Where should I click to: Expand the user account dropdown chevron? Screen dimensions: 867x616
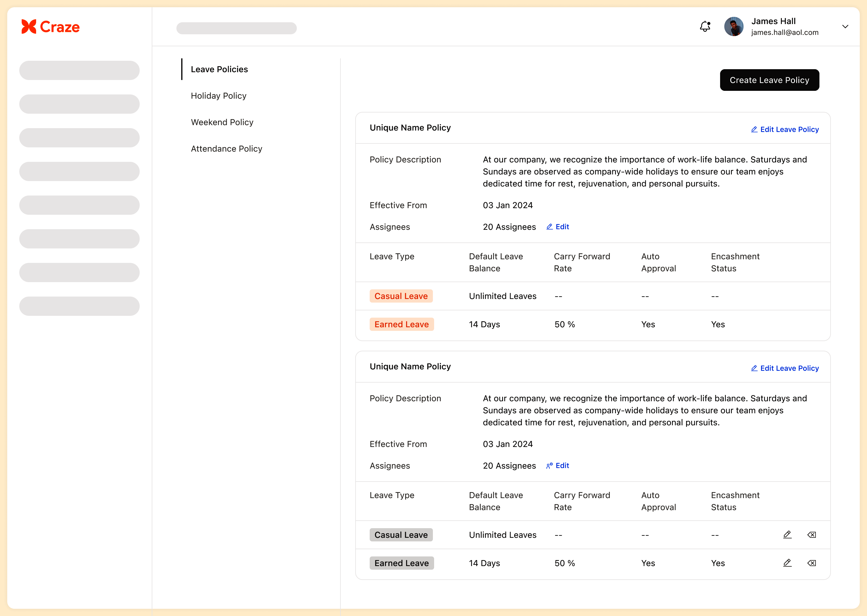pos(845,26)
